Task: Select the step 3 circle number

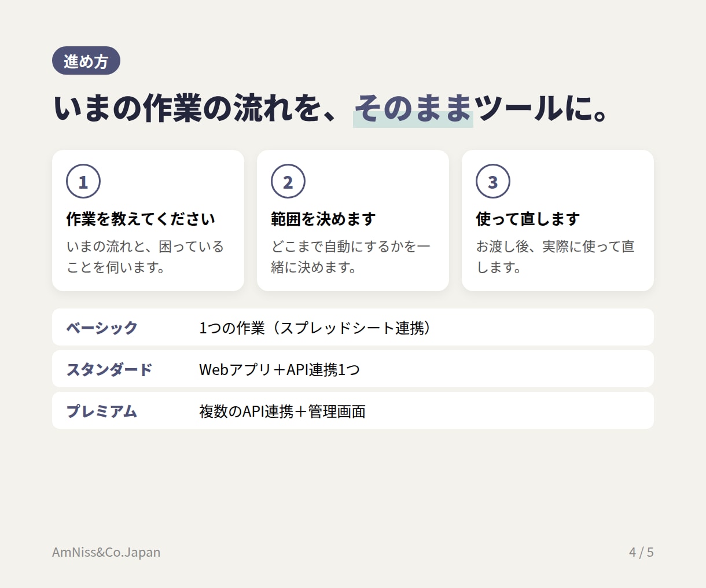Action: point(493,181)
